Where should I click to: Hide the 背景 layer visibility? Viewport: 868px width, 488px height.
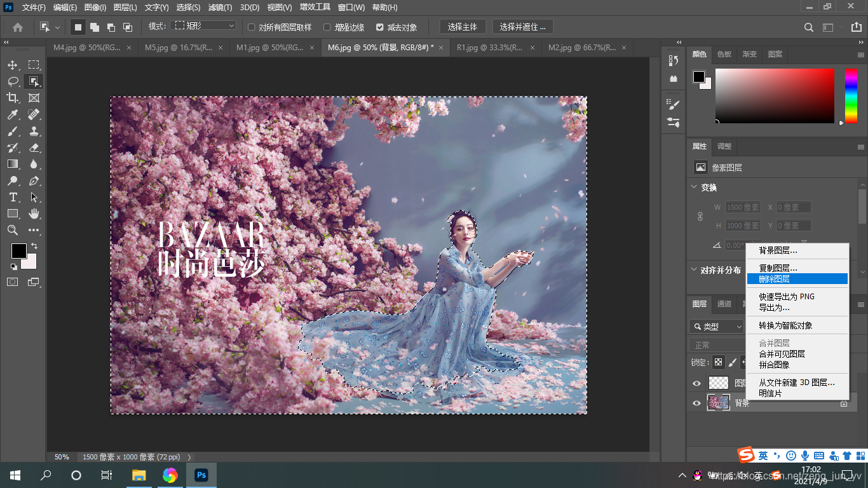(x=697, y=402)
